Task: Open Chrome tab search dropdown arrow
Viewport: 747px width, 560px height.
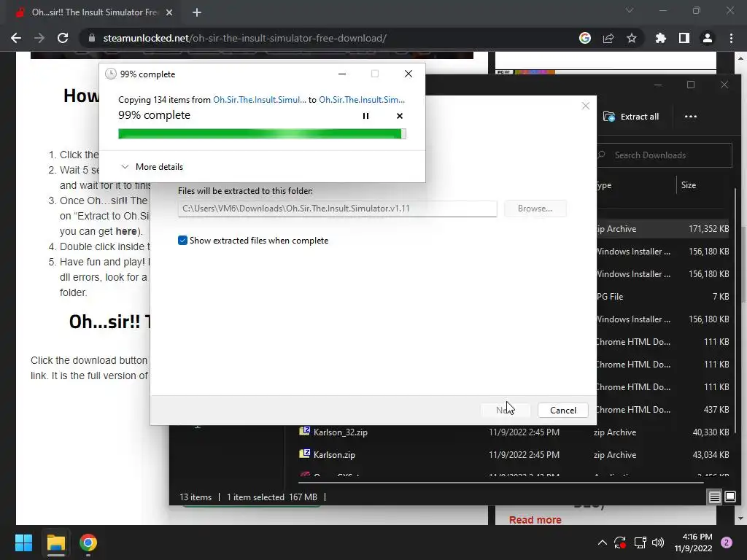Action: [630, 10]
